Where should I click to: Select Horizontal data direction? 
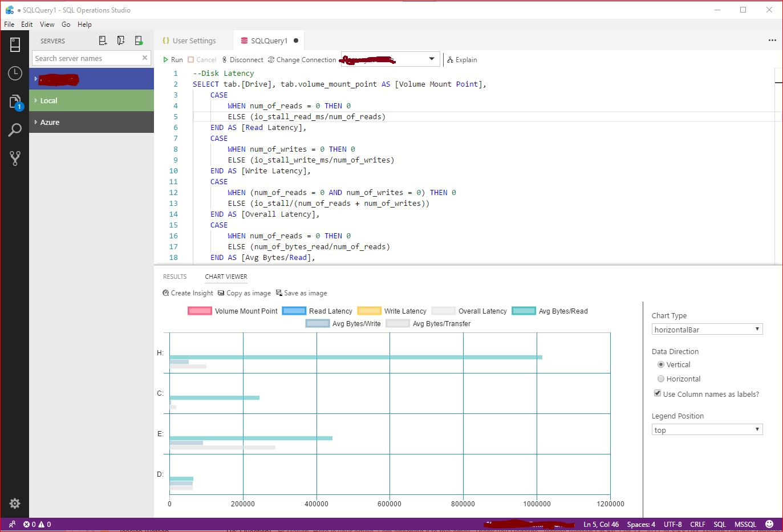(x=661, y=379)
